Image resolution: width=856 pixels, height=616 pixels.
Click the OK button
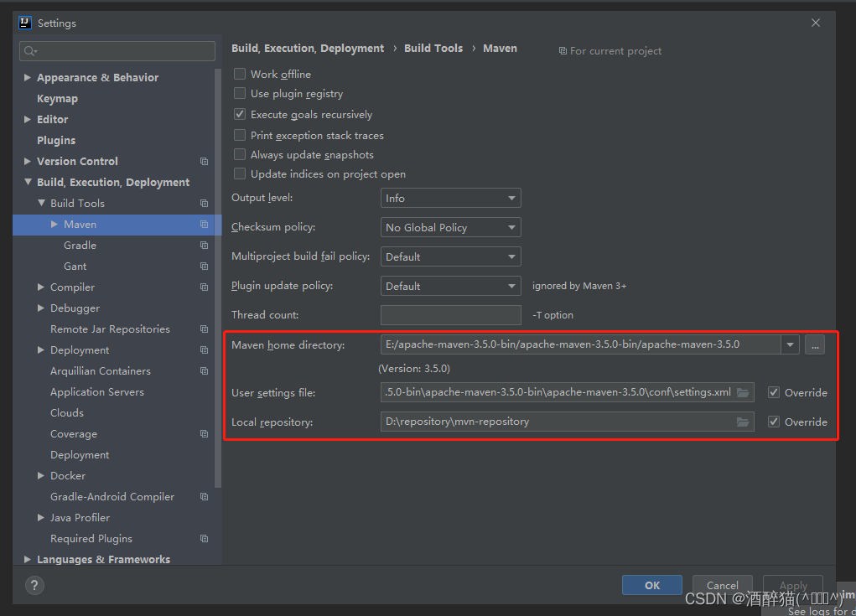pyautogui.click(x=651, y=585)
